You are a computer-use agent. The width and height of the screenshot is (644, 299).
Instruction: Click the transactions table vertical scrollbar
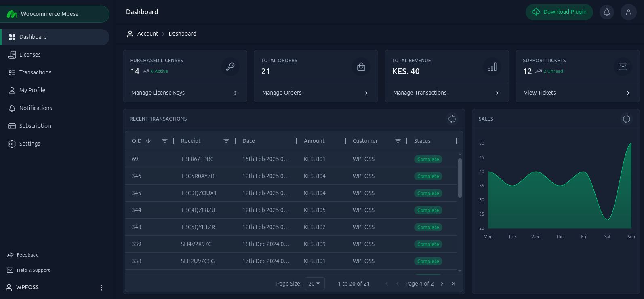460,178
